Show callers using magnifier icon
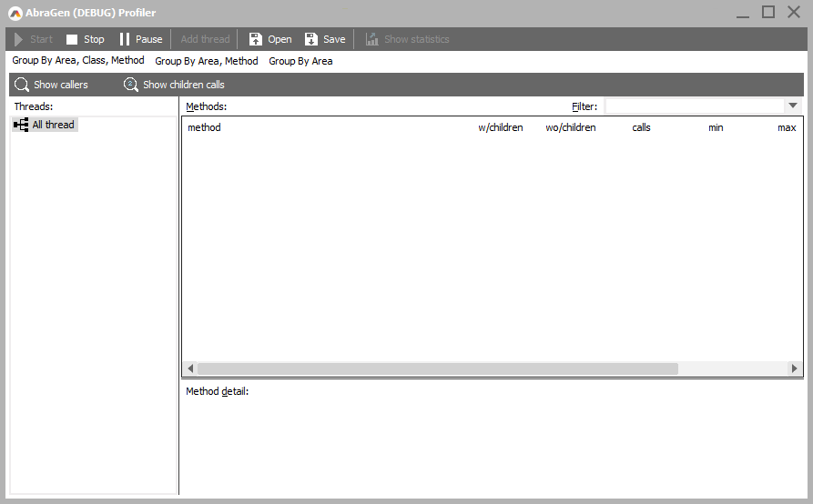This screenshot has width=813, height=504. point(23,85)
